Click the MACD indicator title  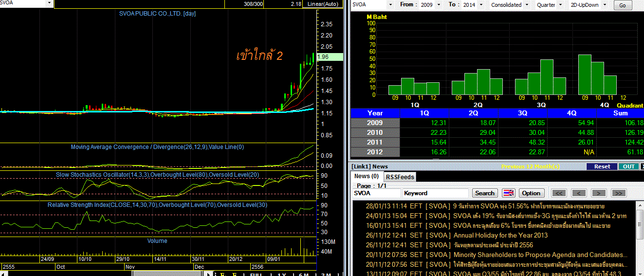click(157, 147)
